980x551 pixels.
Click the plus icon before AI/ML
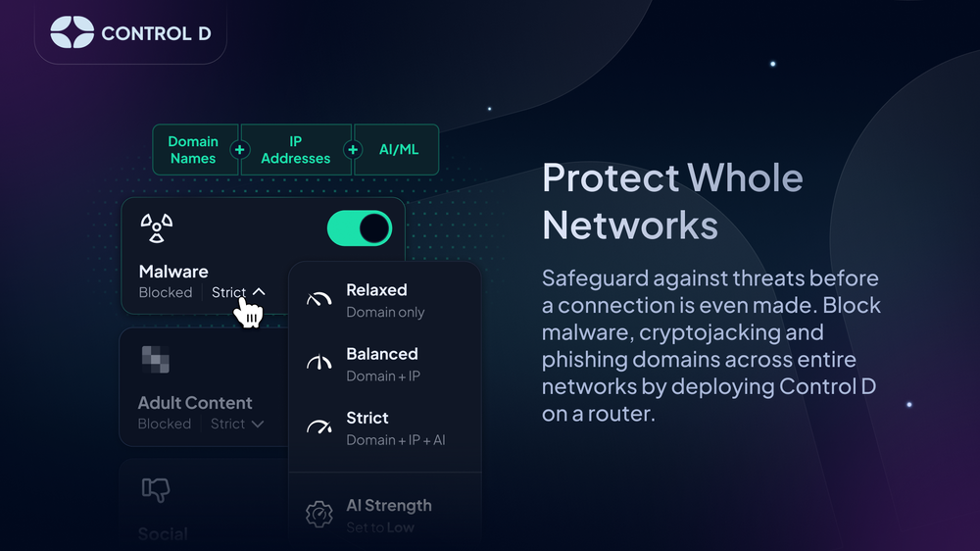pyautogui.click(x=353, y=150)
